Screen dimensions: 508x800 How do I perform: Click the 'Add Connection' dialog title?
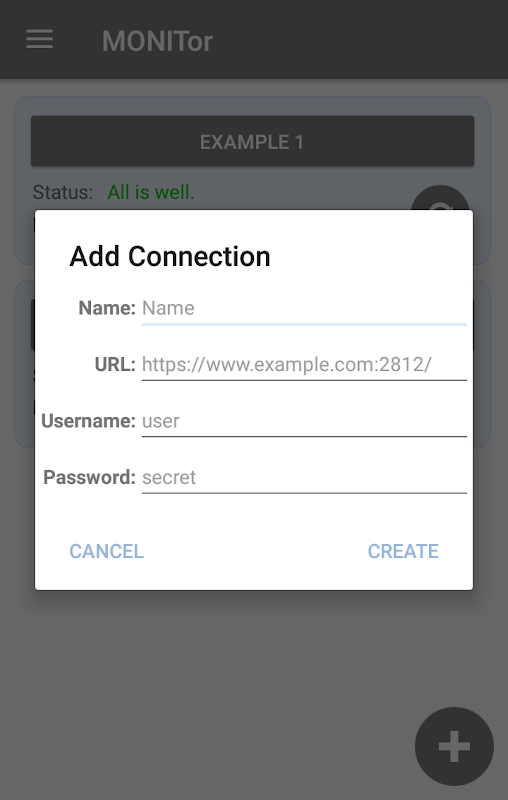click(170, 256)
